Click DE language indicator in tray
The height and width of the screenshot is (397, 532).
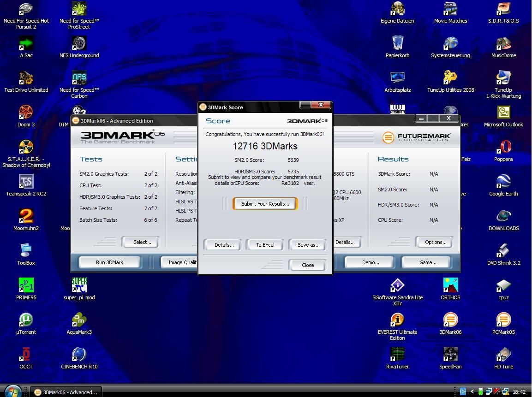tap(463, 391)
